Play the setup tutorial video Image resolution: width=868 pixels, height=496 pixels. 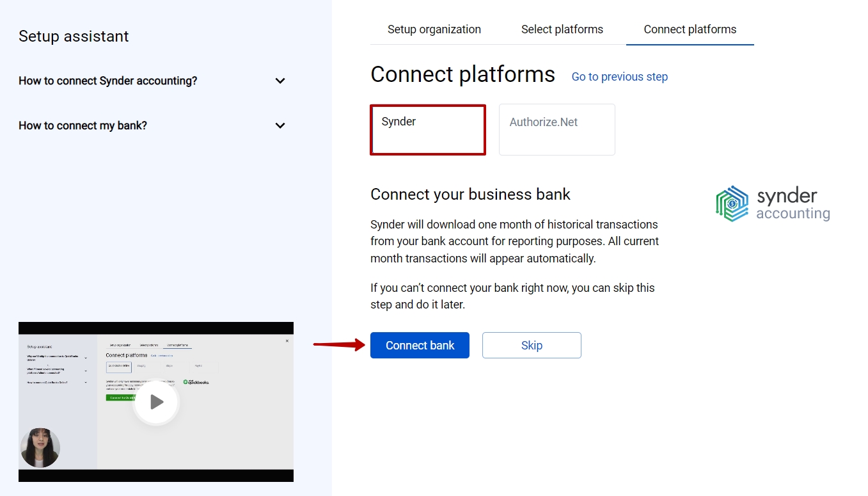point(156,402)
